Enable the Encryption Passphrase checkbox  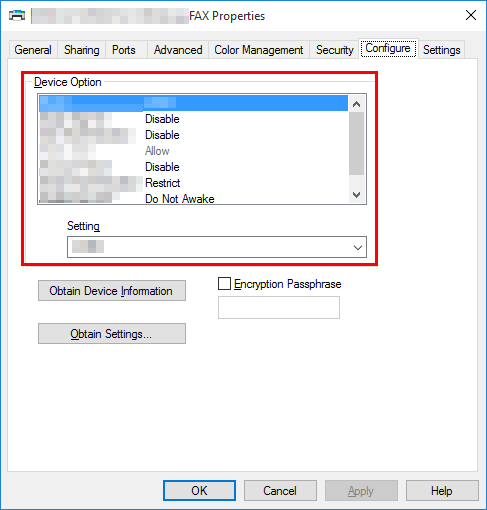click(x=224, y=284)
